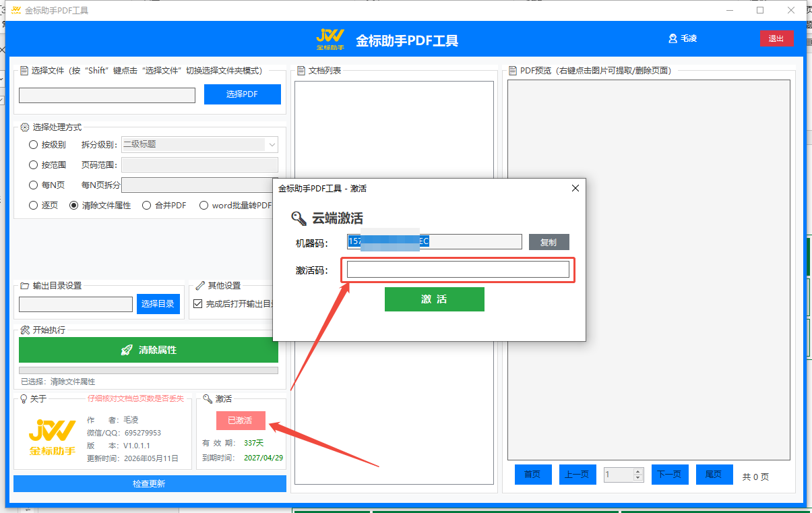Click the 激活码 input field
This screenshot has height=513, width=812.
click(458, 270)
